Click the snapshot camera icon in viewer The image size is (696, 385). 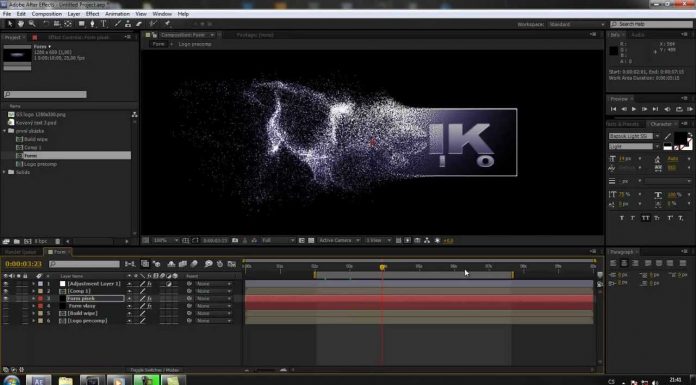235,240
